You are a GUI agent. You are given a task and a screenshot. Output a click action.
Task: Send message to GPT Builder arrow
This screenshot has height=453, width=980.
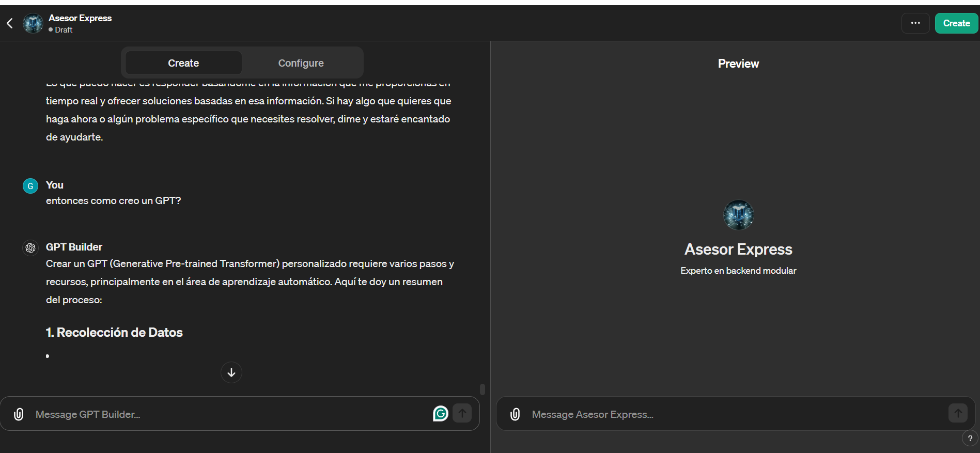coord(462,413)
